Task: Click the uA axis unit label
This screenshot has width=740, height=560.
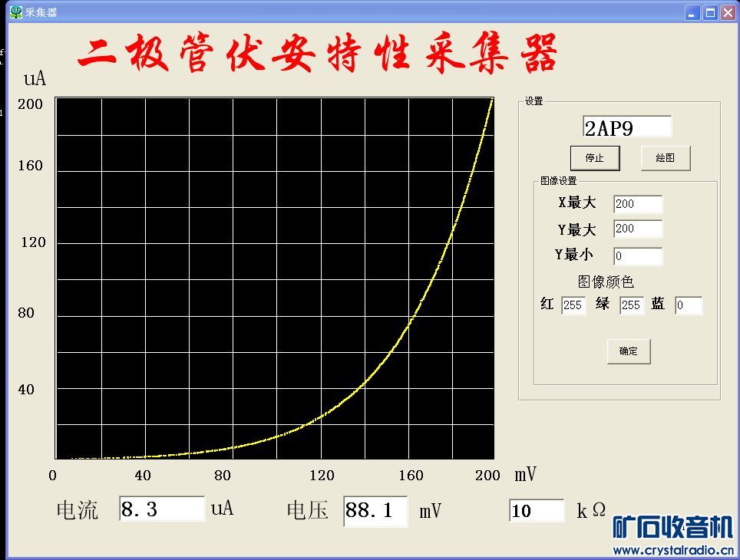Action: [35, 78]
